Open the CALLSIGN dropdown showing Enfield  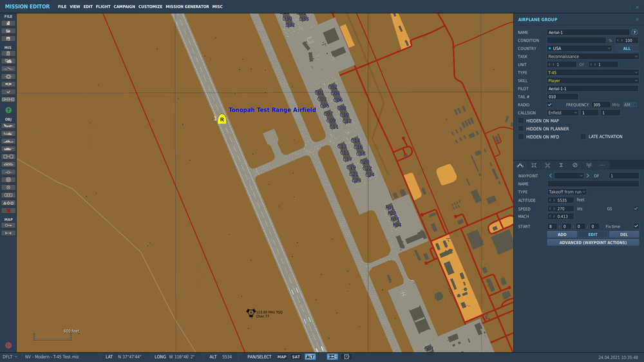563,113
